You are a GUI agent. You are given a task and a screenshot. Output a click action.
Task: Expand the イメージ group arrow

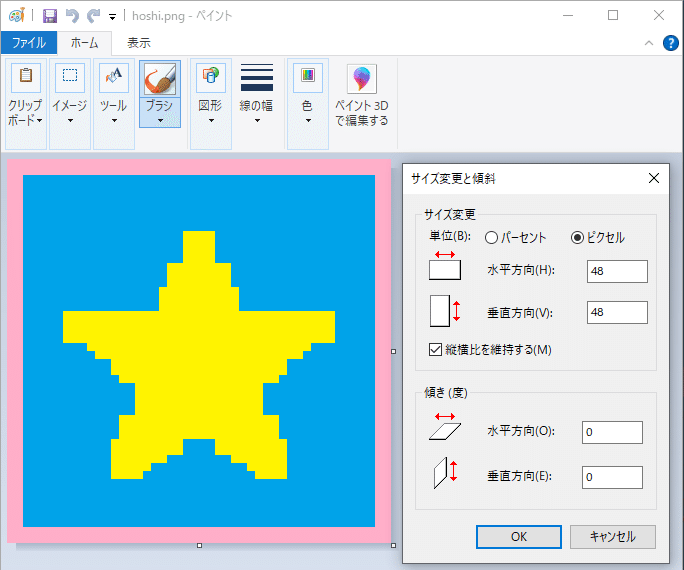coord(70,121)
